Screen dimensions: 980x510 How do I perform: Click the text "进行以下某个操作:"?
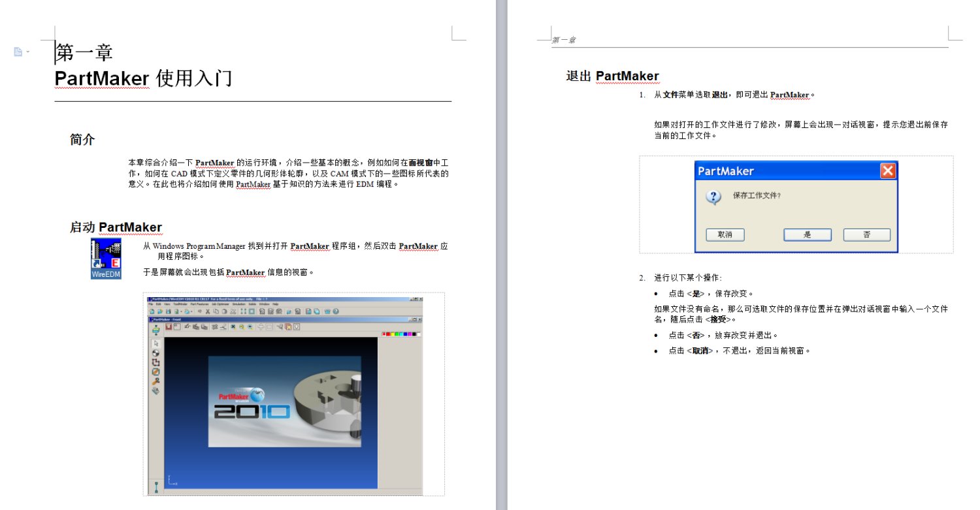pos(688,278)
